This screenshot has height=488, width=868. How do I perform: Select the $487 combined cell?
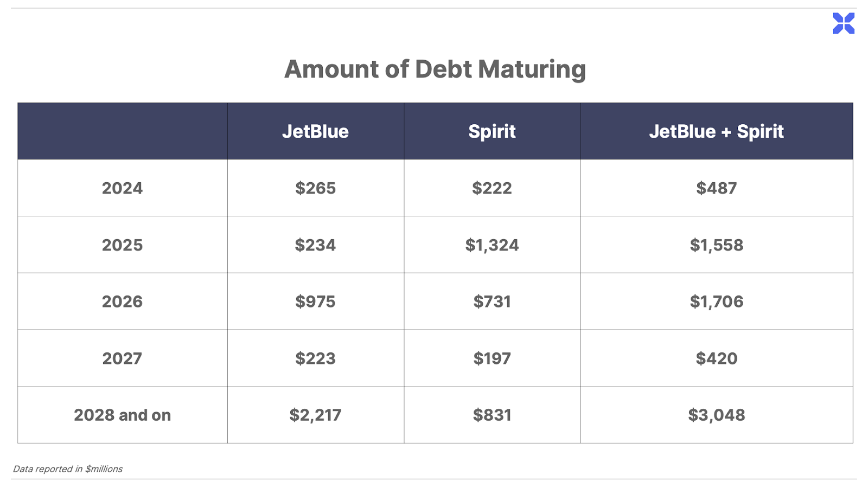point(716,188)
